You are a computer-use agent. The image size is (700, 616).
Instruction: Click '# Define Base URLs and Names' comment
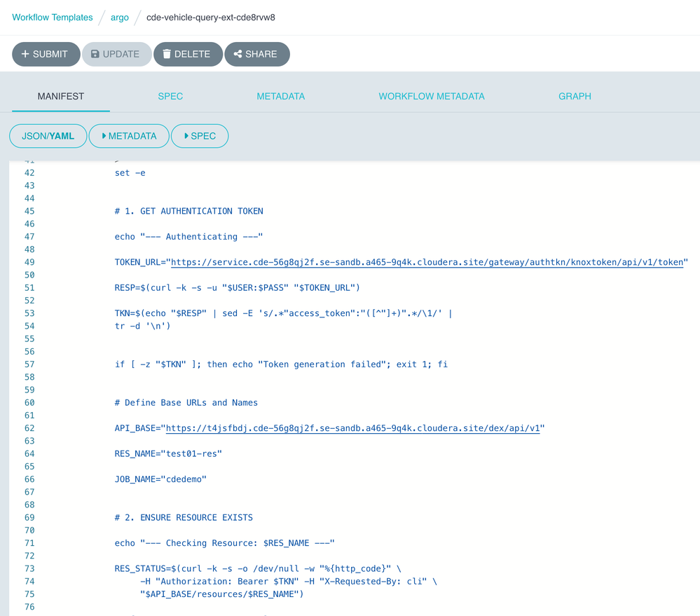pos(186,403)
